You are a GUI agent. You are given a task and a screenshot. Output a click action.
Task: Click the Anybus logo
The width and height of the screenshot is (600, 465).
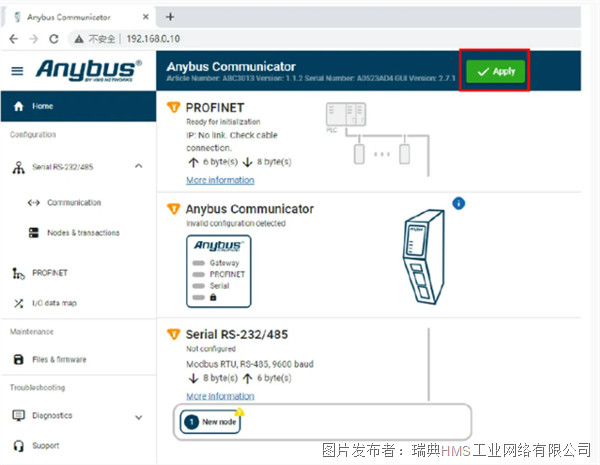(x=89, y=70)
